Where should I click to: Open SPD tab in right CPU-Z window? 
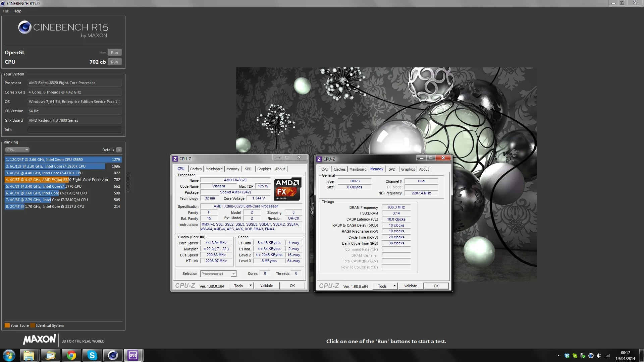[392, 169]
